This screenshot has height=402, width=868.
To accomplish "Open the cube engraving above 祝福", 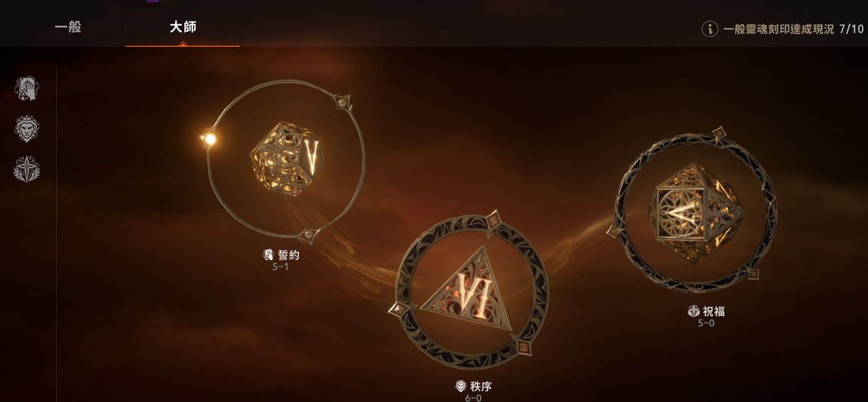I will 696,212.
